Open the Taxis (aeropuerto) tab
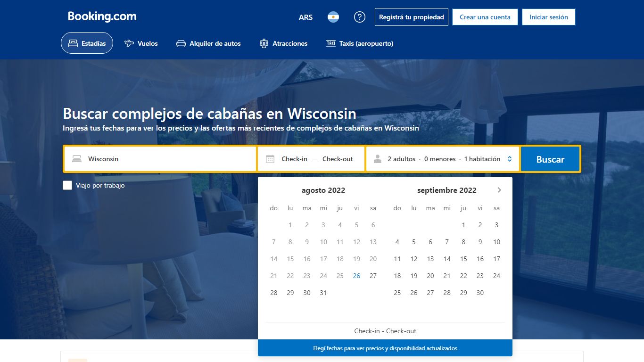Screen dimensions: 644x362 pyautogui.click(x=360, y=43)
